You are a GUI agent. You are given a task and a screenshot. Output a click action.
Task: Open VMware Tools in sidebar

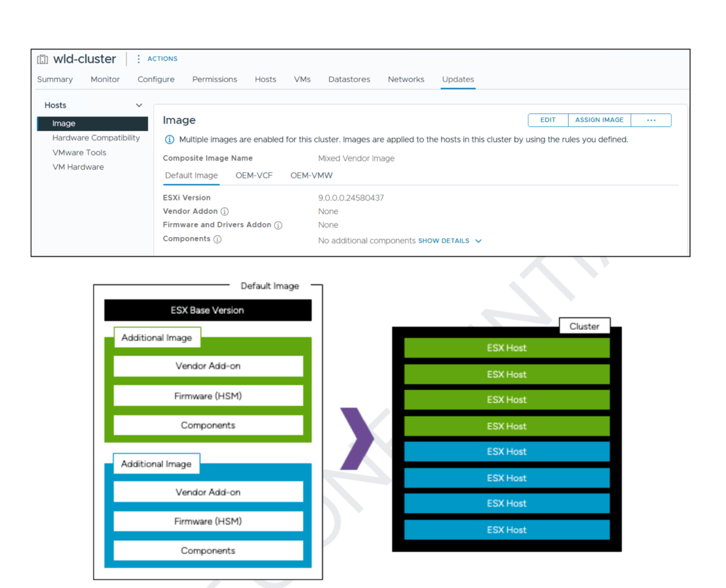[79, 152]
